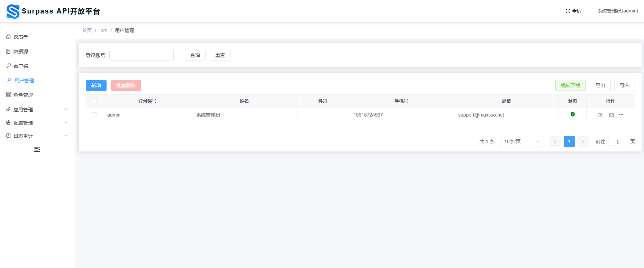Click the 操作 column header
This screenshot has width=644, height=268.
611,101
